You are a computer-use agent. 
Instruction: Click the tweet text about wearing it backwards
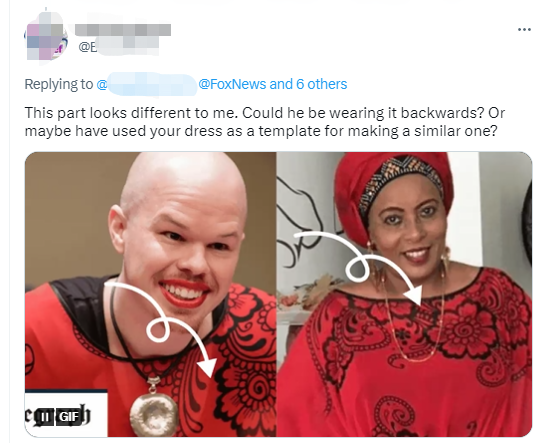coord(264,122)
